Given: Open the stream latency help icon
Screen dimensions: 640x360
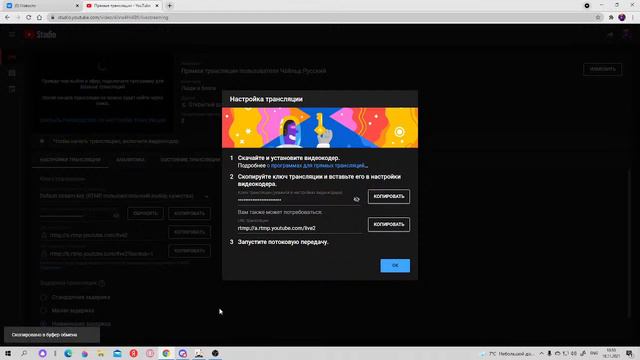Looking at the screenshot, I should tap(102, 283).
